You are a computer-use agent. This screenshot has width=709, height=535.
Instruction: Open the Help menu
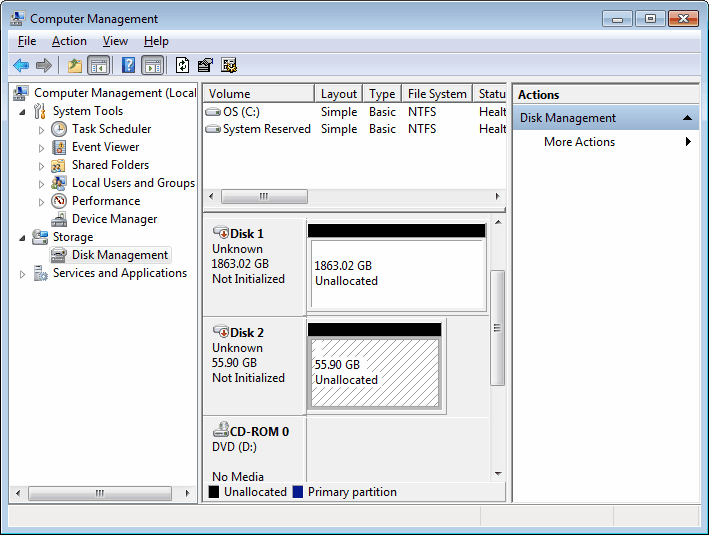pyautogui.click(x=156, y=41)
